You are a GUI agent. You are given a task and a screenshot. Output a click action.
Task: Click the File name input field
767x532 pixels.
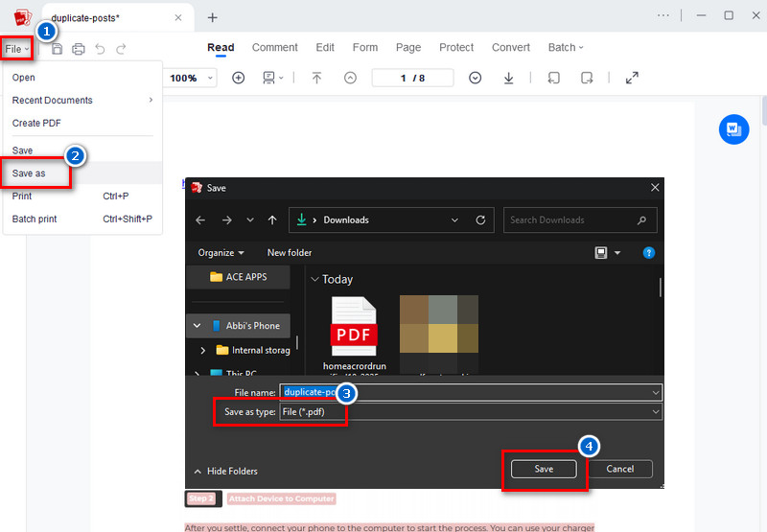479,392
